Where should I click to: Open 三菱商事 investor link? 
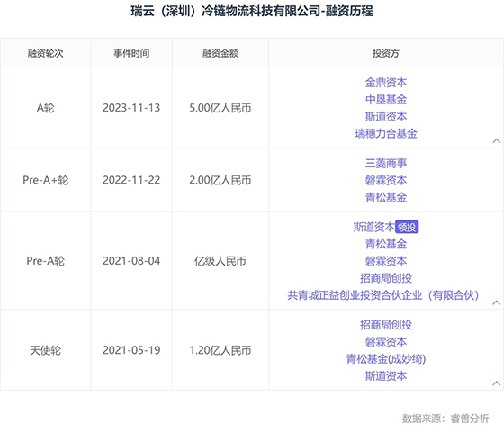(386, 163)
